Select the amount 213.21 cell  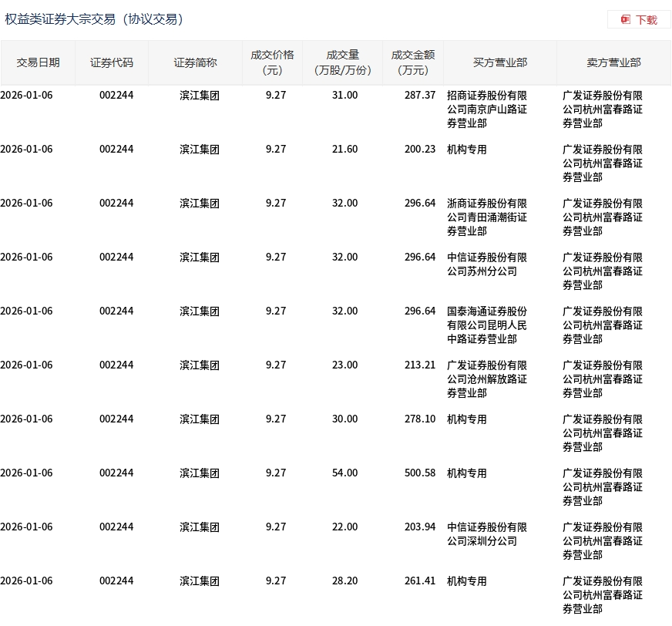tap(419, 365)
